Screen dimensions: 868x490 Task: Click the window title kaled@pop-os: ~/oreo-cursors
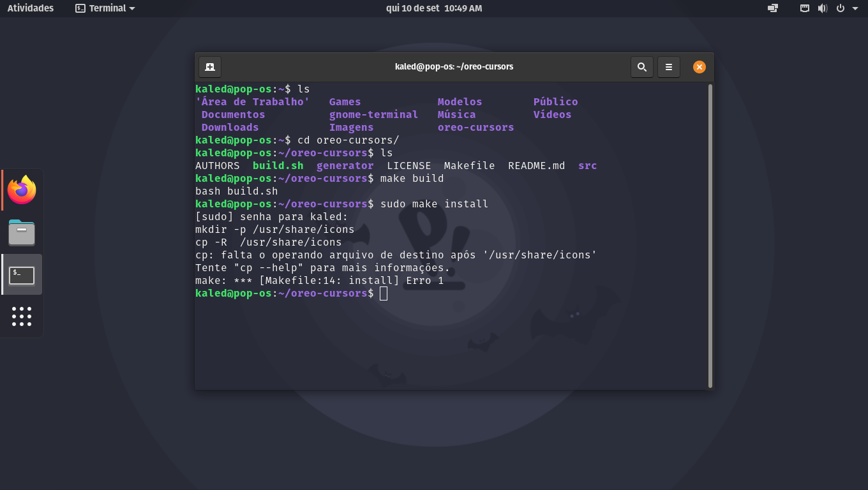click(x=454, y=66)
